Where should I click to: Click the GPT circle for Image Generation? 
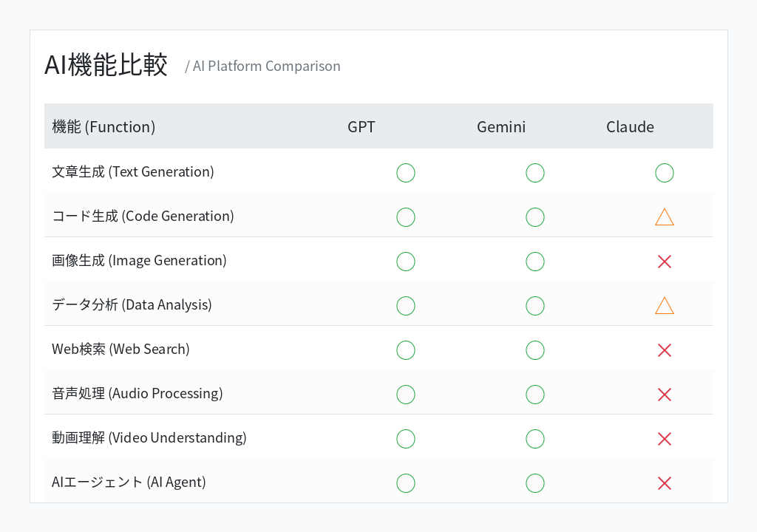point(406,262)
